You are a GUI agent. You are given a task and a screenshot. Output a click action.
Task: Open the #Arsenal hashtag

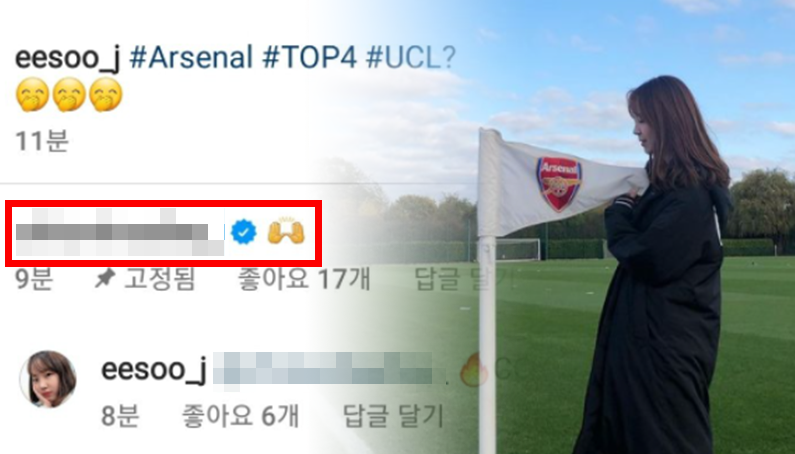point(191,57)
